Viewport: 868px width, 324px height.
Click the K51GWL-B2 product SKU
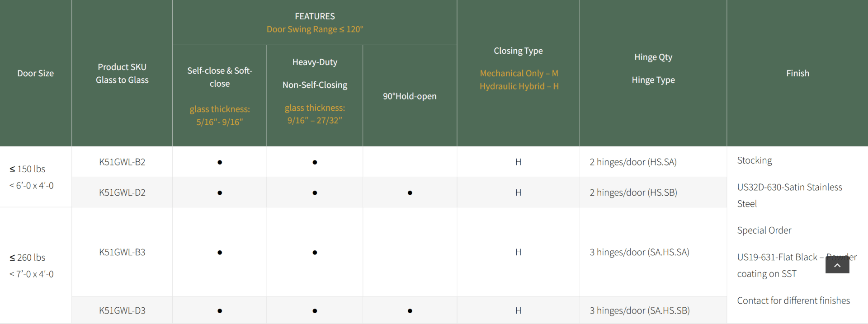click(x=122, y=162)
